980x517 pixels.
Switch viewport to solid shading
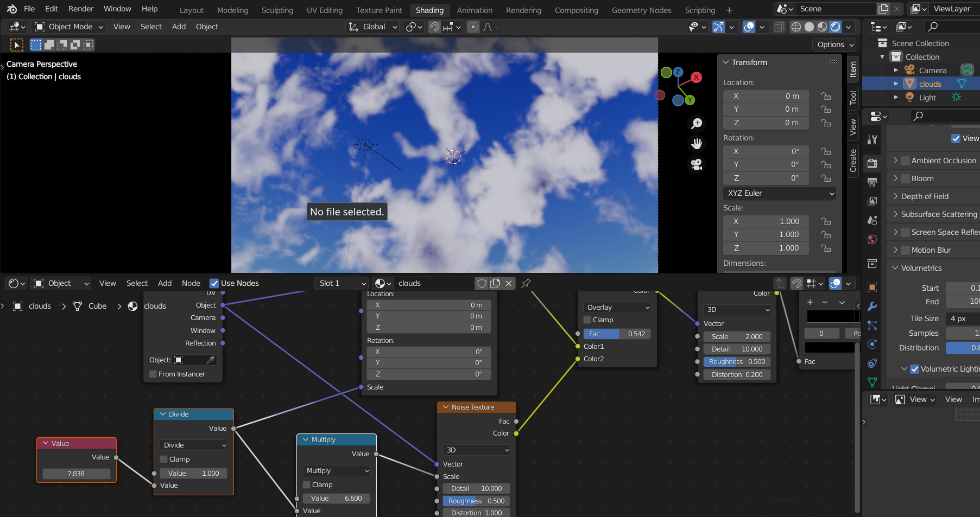click(809, 27)
